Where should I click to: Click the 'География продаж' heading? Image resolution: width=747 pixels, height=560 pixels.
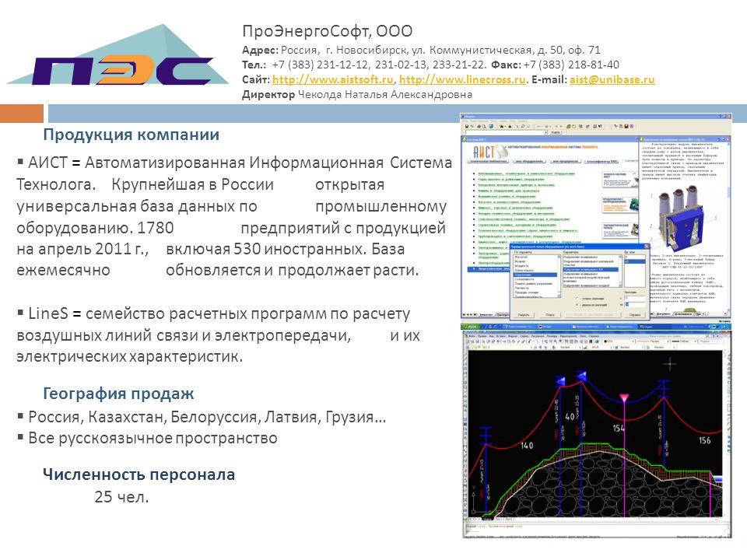point(118,394)
